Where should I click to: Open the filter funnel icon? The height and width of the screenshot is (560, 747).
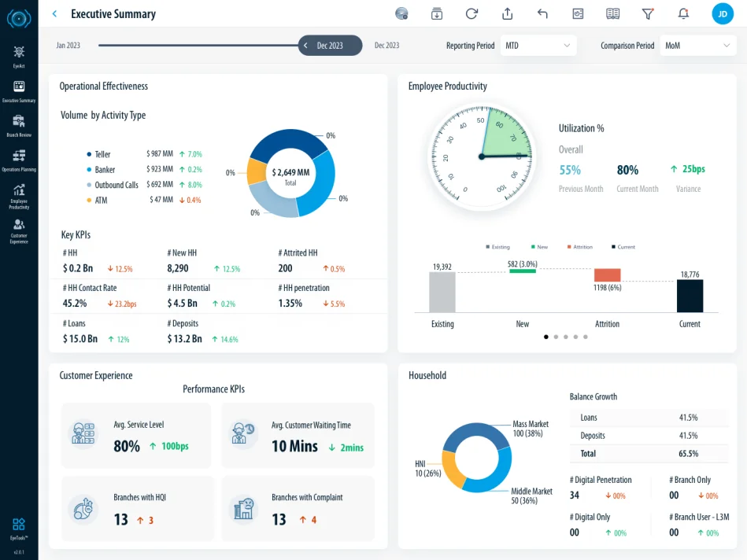pyautogui.click(x=648, y=13)
